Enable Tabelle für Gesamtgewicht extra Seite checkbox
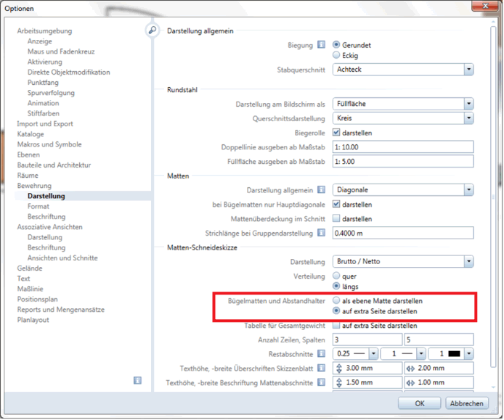This screenshot has height=420, width=504. (336, 325)
